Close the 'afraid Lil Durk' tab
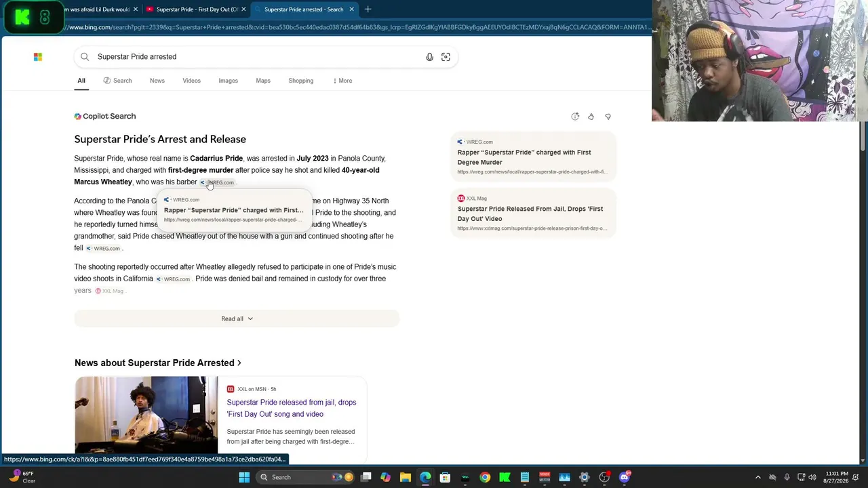Screen dimensions: 868x488 136,9
